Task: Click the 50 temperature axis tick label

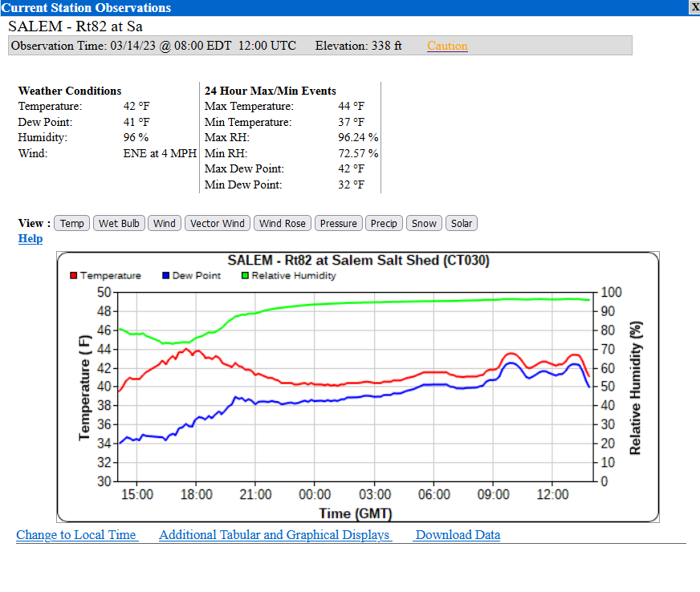Action: tap(104, 292)
